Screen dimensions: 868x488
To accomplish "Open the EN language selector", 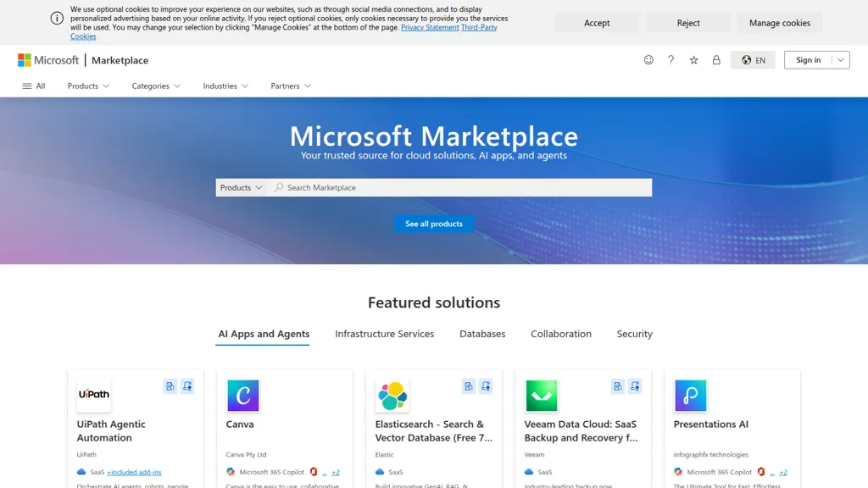I will click(x=753, y=60).
